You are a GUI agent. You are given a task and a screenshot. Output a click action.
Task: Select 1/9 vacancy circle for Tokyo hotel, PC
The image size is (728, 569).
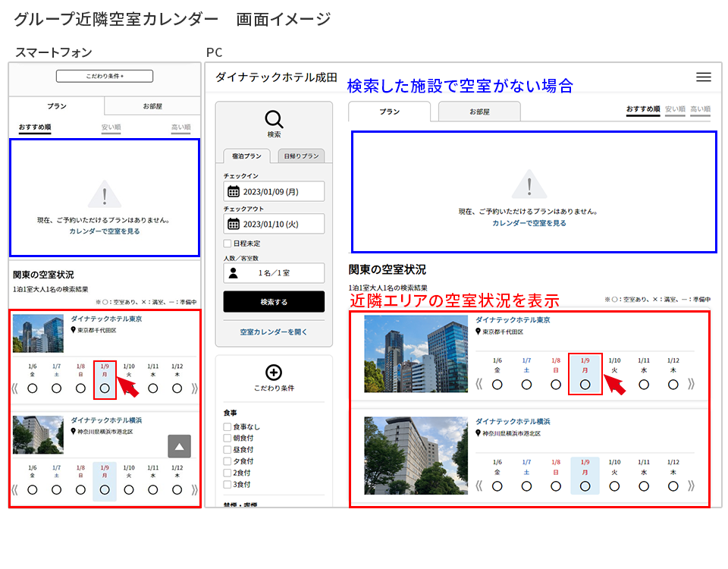coord(585,385)
